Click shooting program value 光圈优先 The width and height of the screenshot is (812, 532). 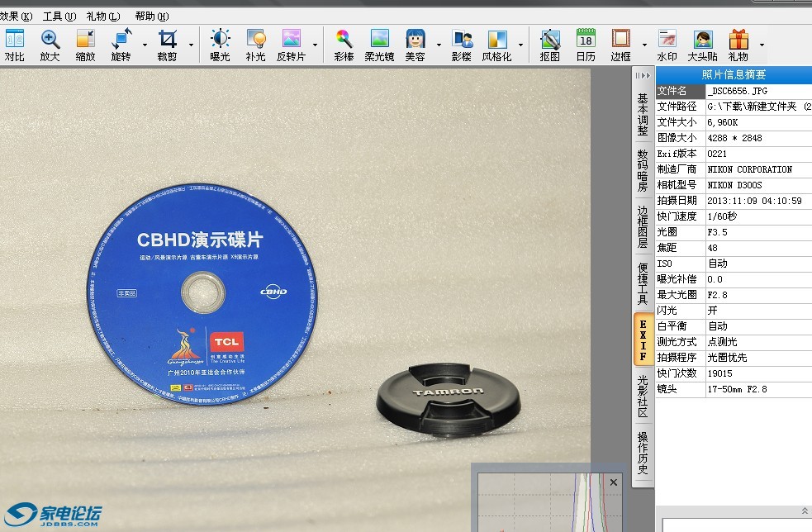[727, 358]
